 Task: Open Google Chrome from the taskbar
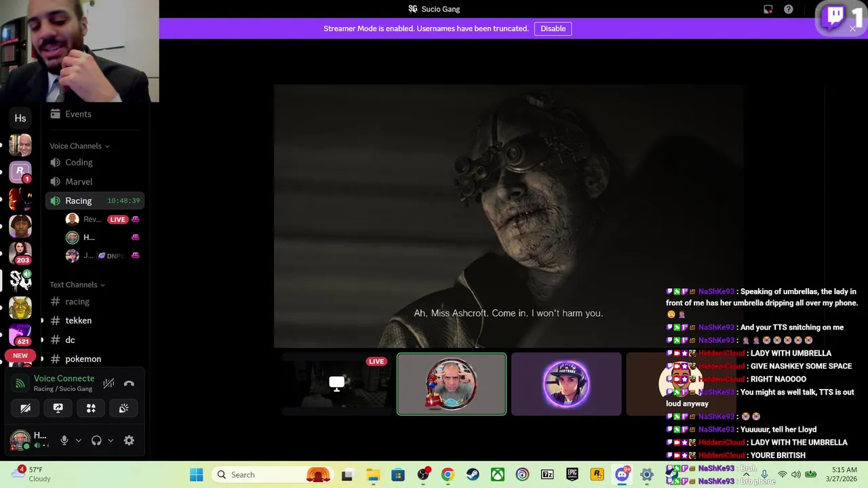[x=448, y=474]
